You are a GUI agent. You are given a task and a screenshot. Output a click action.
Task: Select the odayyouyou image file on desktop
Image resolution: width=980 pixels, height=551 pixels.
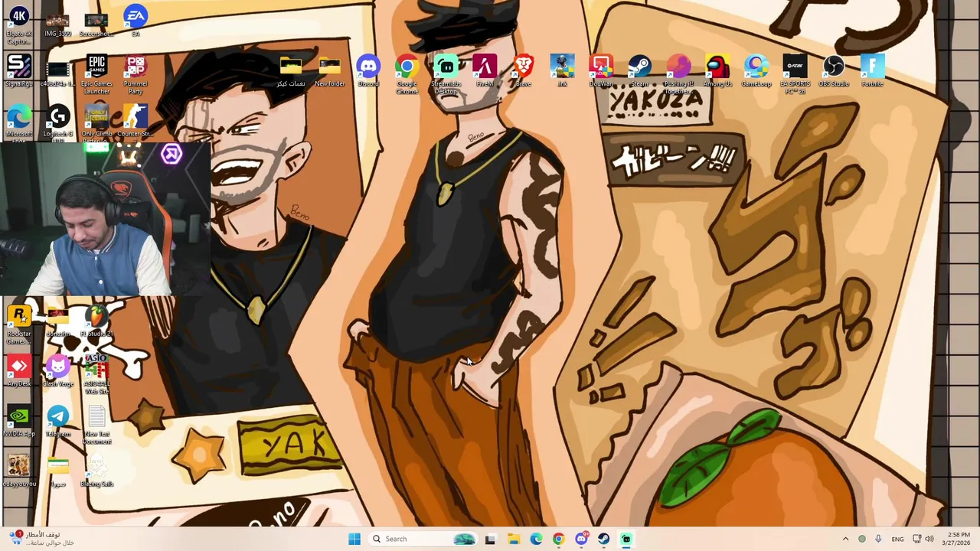(19, 471)
